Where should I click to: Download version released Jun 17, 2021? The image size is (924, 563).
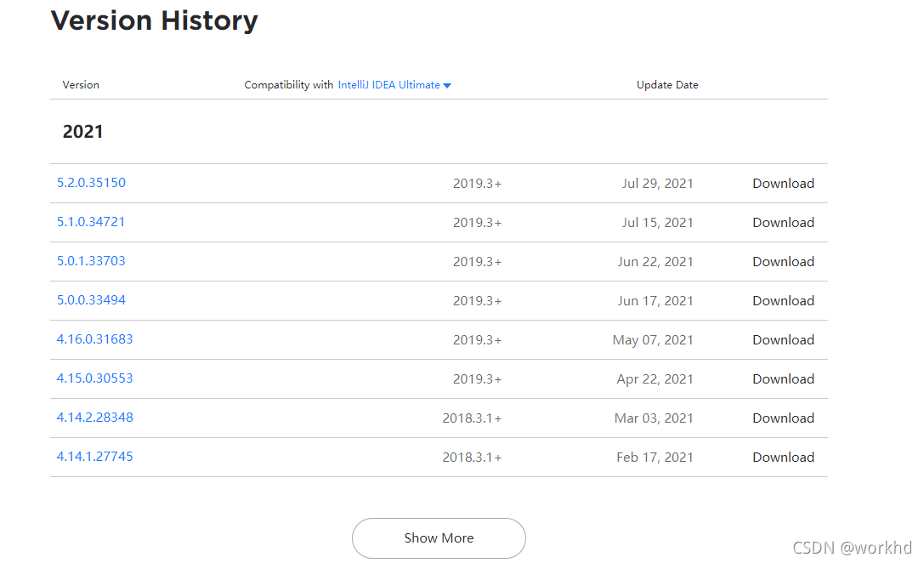[x=783, y=301]
